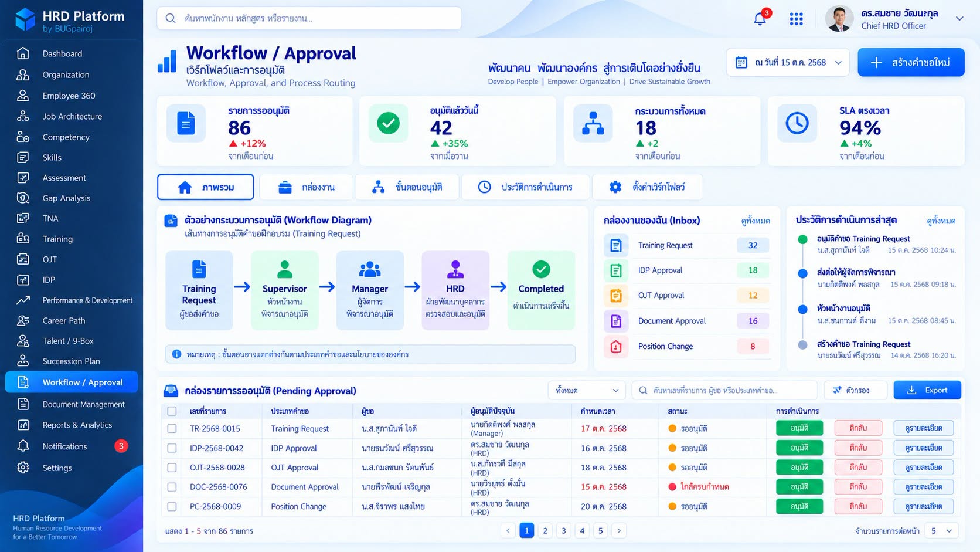Open the ประวัติการดำเนินการ tab
Screen dimensions: 980x552
[x=526, y=187]
